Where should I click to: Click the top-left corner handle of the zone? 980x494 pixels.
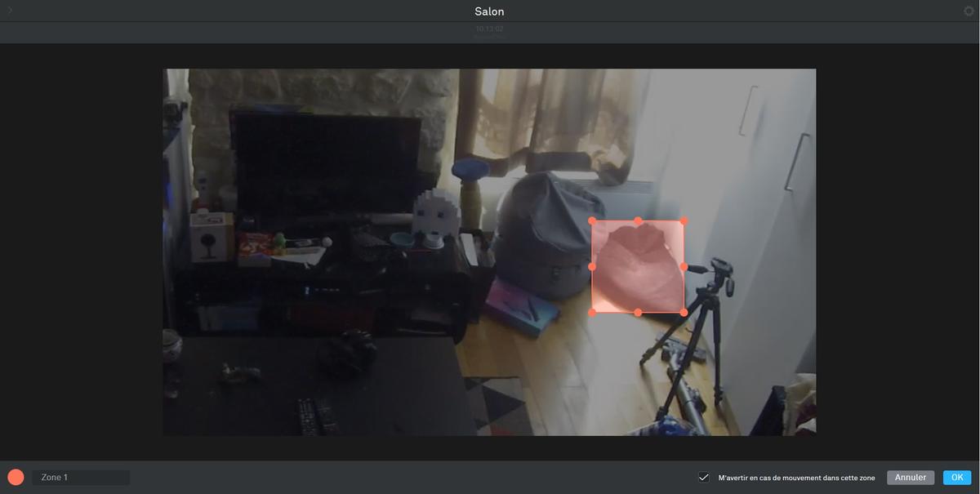(x=592, y=221)
